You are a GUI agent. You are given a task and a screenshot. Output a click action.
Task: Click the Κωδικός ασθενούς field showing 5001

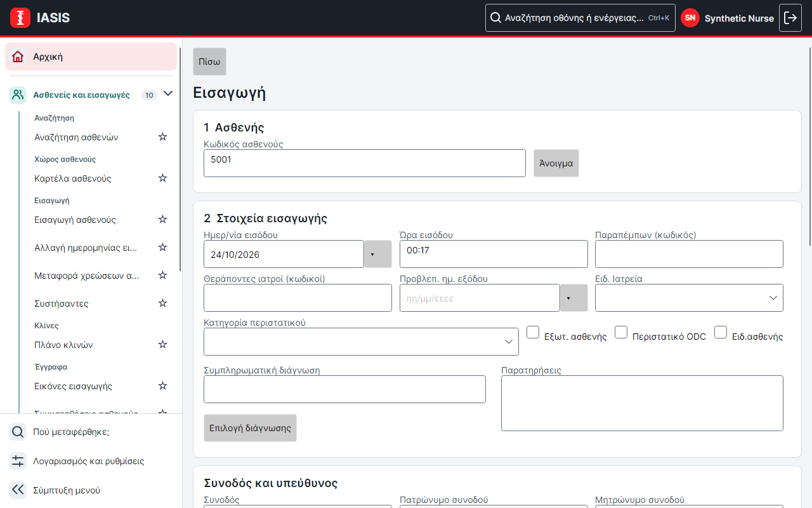point(365,163)
